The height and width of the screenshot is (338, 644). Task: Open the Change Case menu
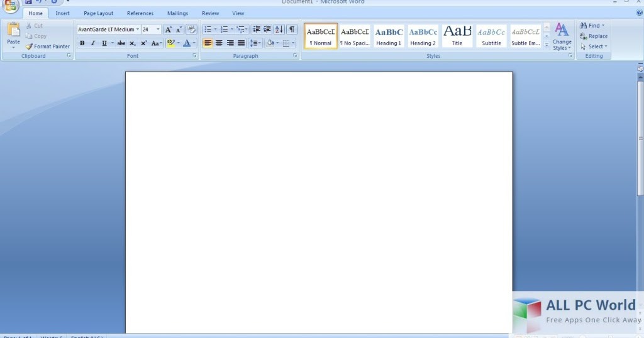(x=156, y=43)
